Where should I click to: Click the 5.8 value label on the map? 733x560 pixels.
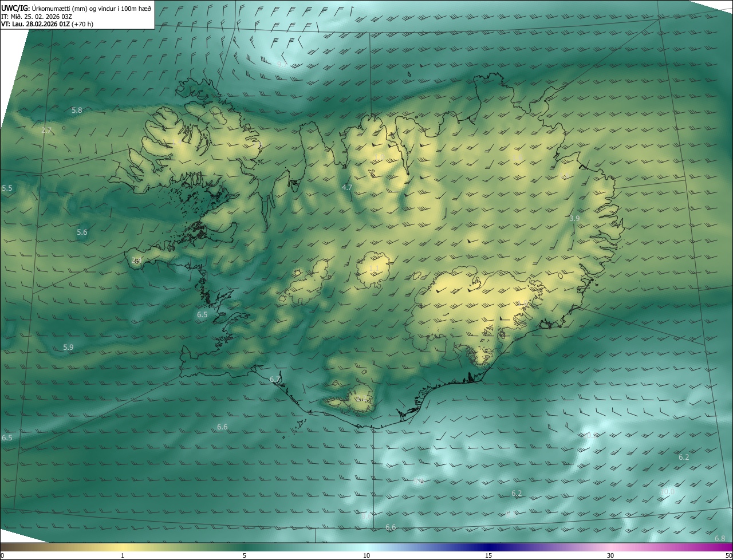click(x=77, y=110)
